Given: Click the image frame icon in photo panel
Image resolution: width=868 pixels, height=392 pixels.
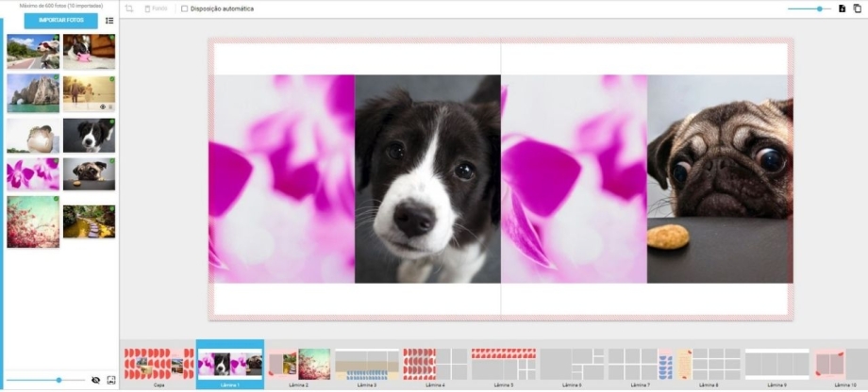Looking at the screenshot, I should [x=111, y=380].
